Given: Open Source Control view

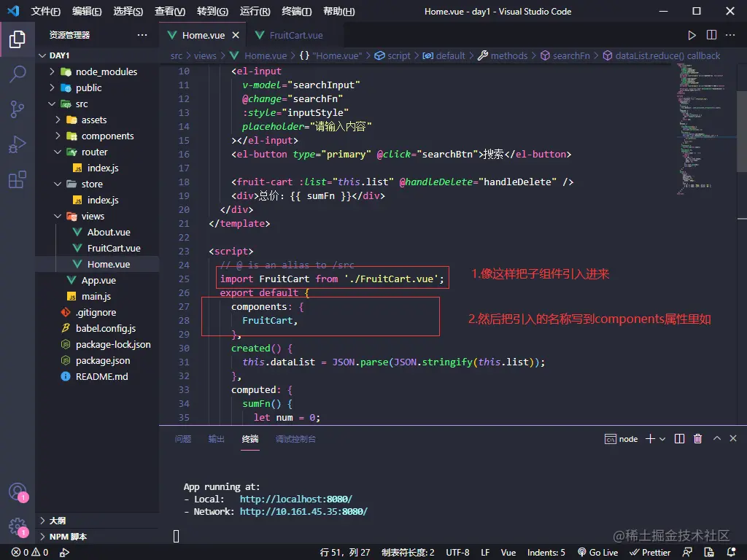Looking at the screenshot, I should coord(18,109).
